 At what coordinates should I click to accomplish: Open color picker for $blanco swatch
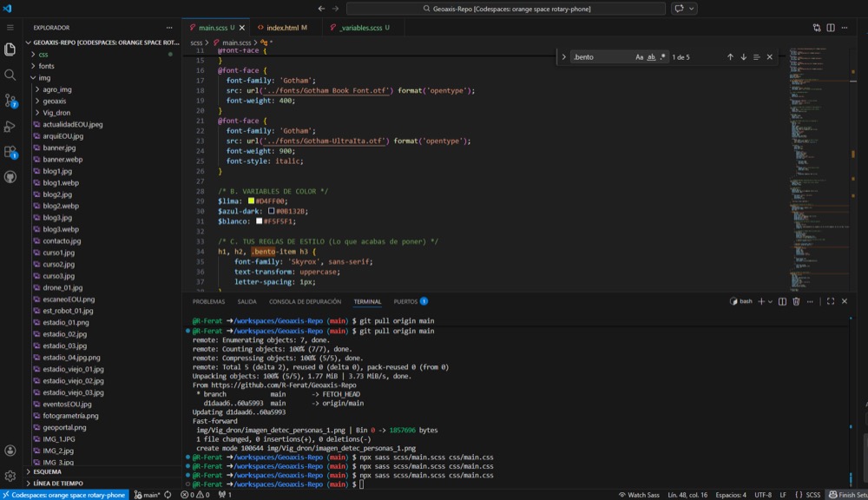point(259,221)
